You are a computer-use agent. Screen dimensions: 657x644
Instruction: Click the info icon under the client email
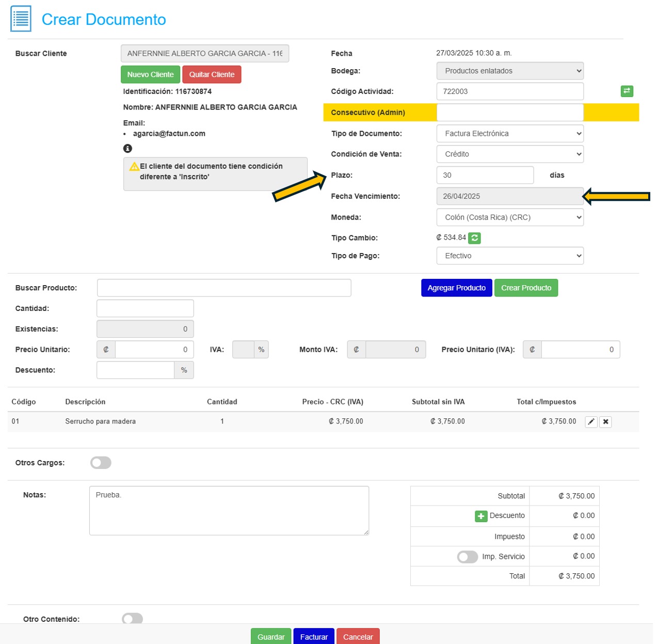click(127, 148)
